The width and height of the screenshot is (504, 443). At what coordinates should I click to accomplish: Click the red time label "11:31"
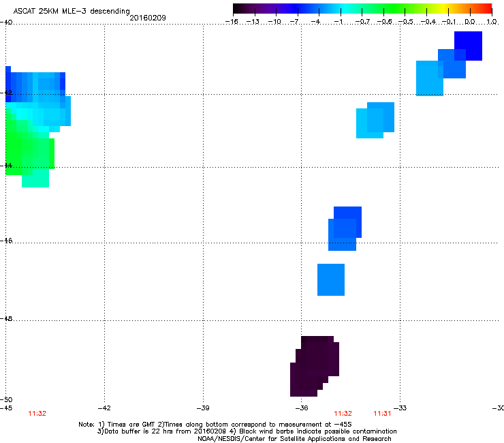tap(382, 414)
